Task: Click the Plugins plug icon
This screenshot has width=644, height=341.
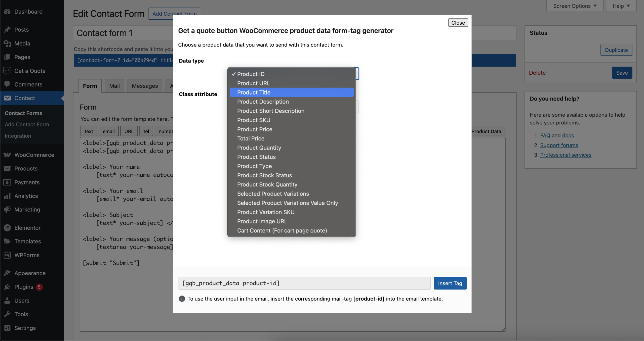Action: tap(7, 287)
